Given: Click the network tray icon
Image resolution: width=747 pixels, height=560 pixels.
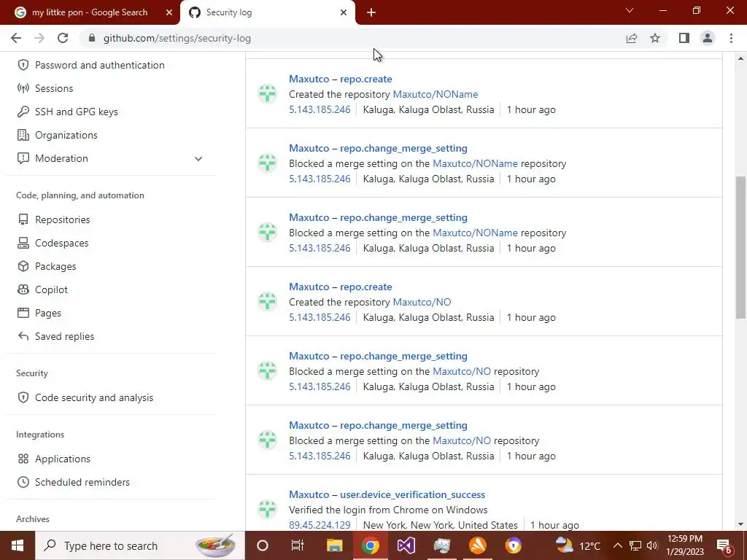Looking at the screenshot, I should coord(635,545).
